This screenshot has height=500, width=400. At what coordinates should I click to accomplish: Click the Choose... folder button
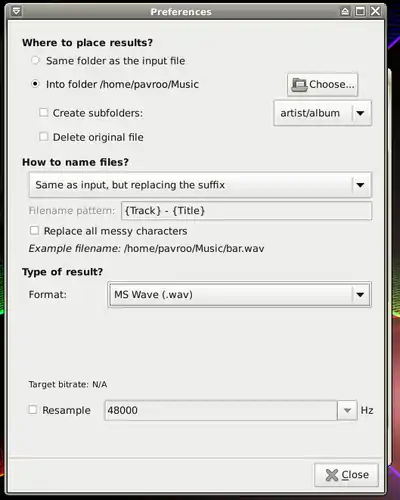coord(323,85)
